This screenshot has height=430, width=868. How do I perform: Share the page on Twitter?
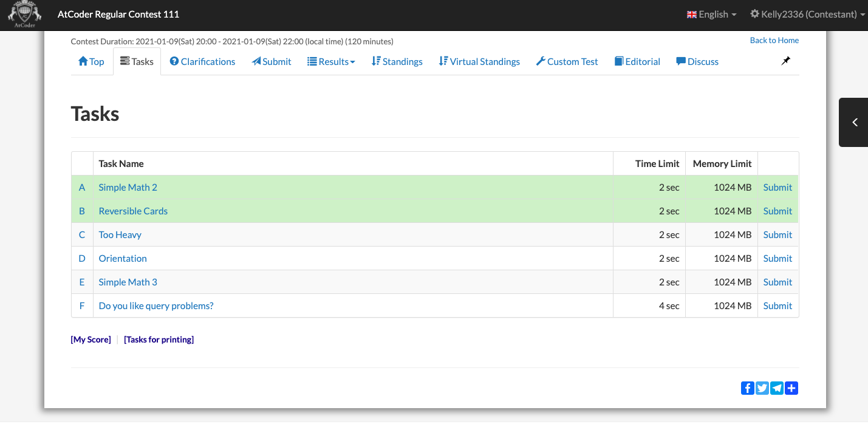pyautogui.click(x=762, y=387)
